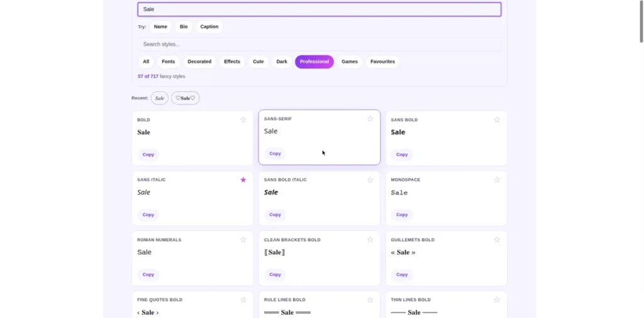Open the Effects category filter
The width and height of the screenshot is (644, 318).
pyautogui.click(x=232, y=62)
